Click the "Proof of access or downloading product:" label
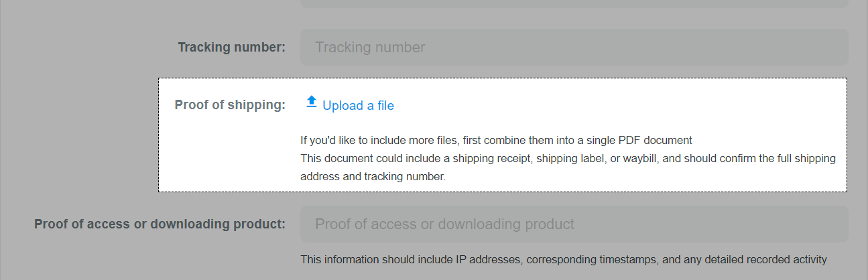Viewport: 868px width, 280px height. [x=160, y=224]
